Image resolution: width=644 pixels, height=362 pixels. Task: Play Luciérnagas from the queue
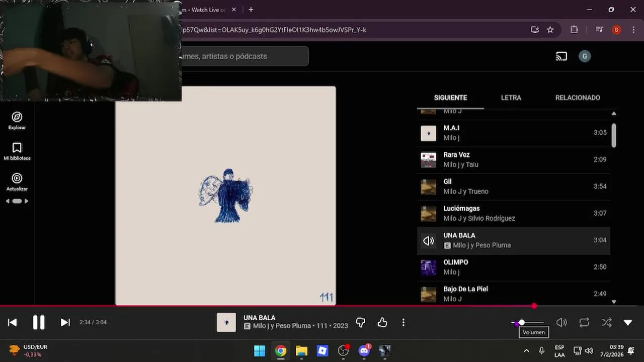click(x=514, y=214)
